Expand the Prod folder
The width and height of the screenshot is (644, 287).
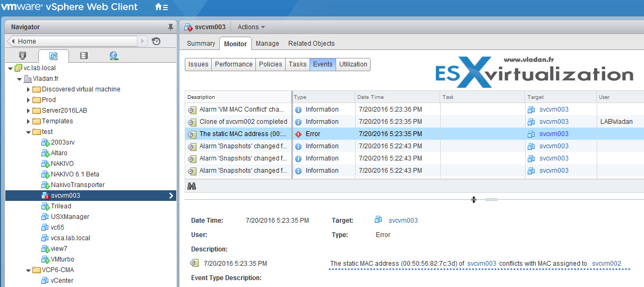coord(28,100)
